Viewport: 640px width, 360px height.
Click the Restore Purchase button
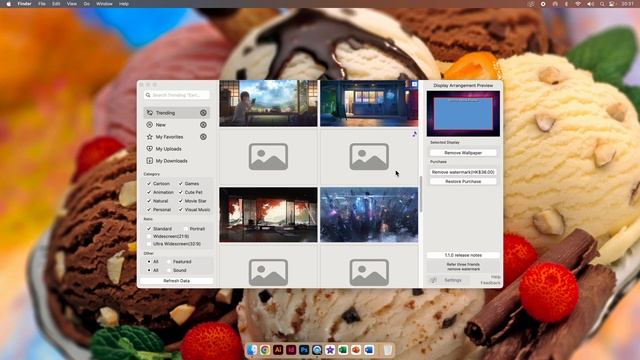click(463, 181)
